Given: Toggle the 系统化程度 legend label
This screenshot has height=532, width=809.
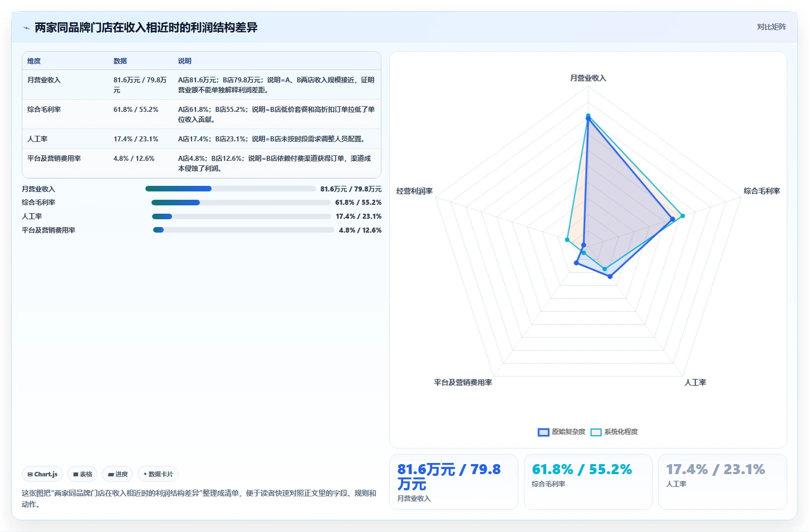Looking at the screenshot, I should tap(621, 432).
